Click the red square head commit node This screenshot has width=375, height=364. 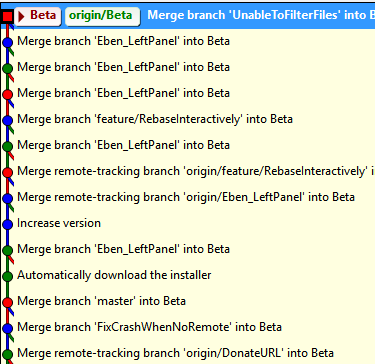coord(7,16)
